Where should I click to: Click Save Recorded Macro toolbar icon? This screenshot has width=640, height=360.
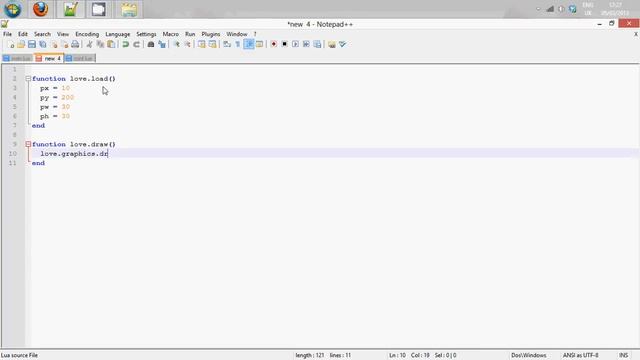pos(317,44)
